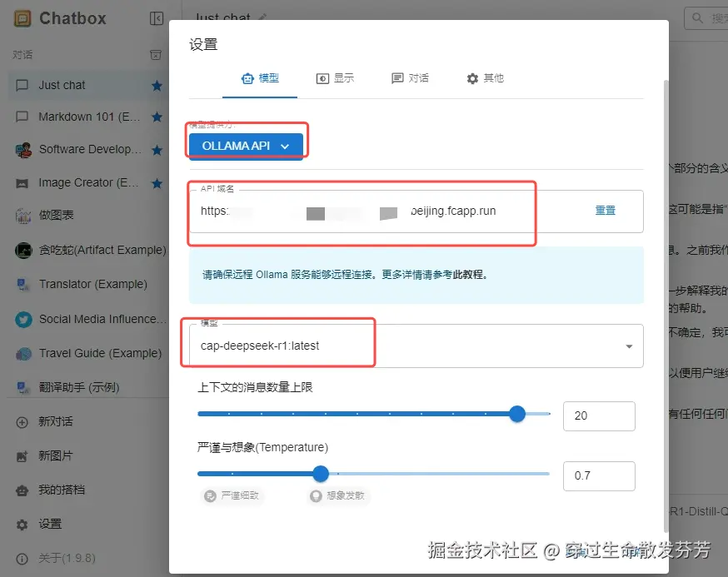The width and height of the screenshot is (728, 577).
Task: Create new image with 新图片
Action: point(88,455)
